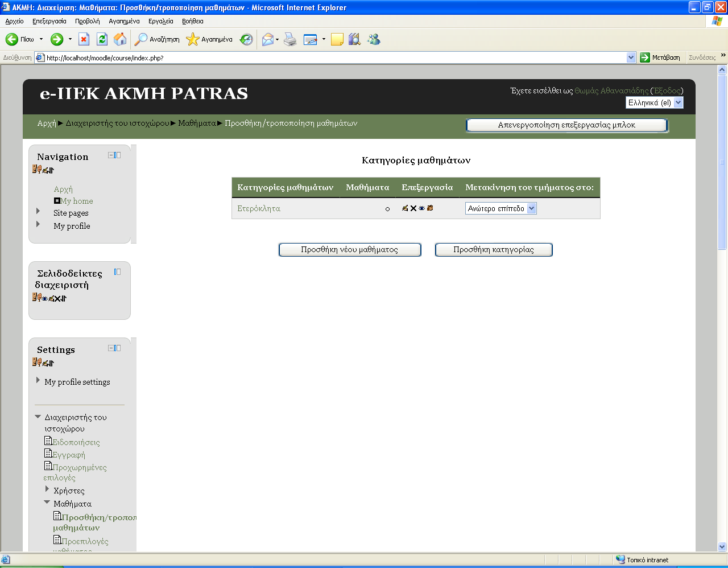Open My home link in Navigation
Screen dimensions: 728x568
point(77,201)
